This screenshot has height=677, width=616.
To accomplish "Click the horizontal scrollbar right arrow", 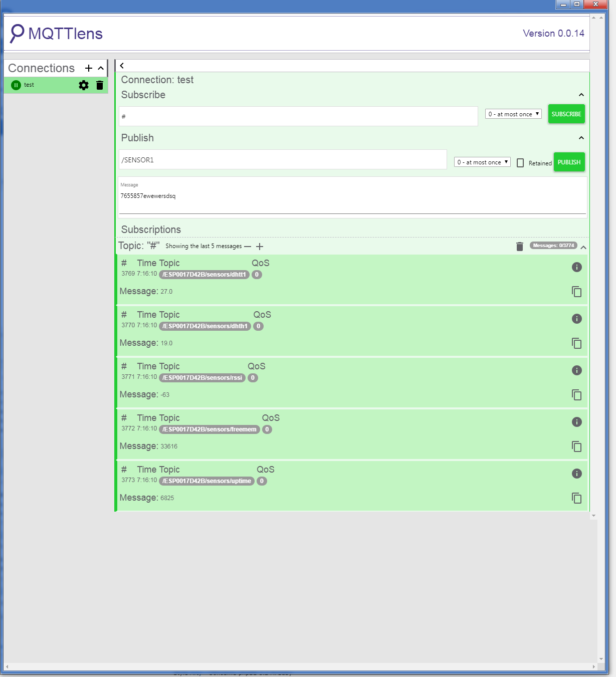I will tap(594, 666).
